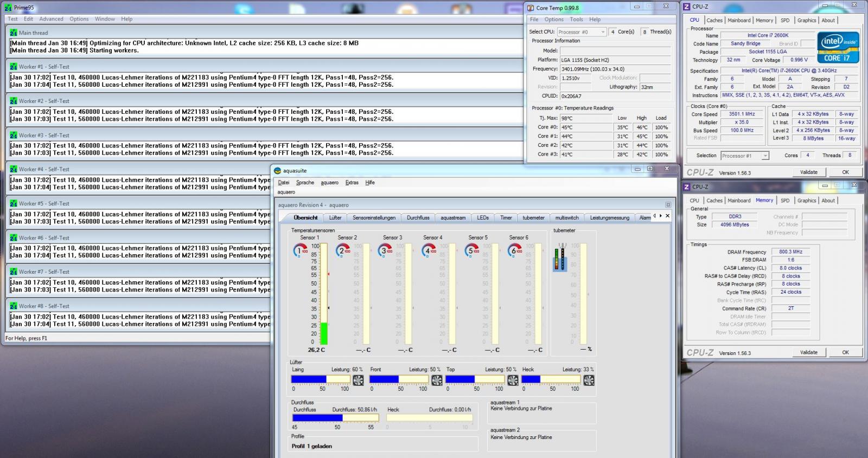The width and height of the screenshot is (868, 458).
Task: Click the float-panel icon on the aquaero Revision header
Action: coord(668,205)
